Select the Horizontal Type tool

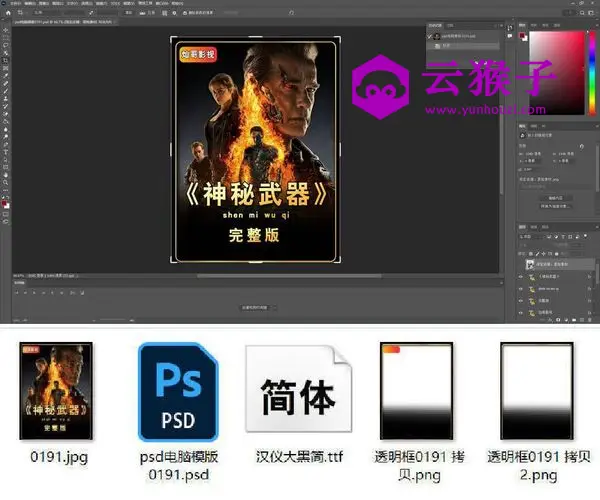[x=6, y=152]
